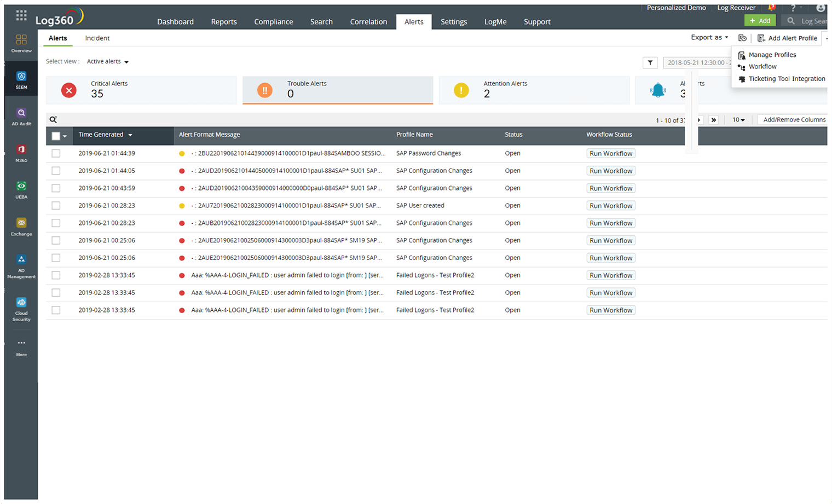Image resolution: width=832 pixels, height=504 pixels.
Task: Click Run Workflow on the first alert row
Action: tap(610, 153)
